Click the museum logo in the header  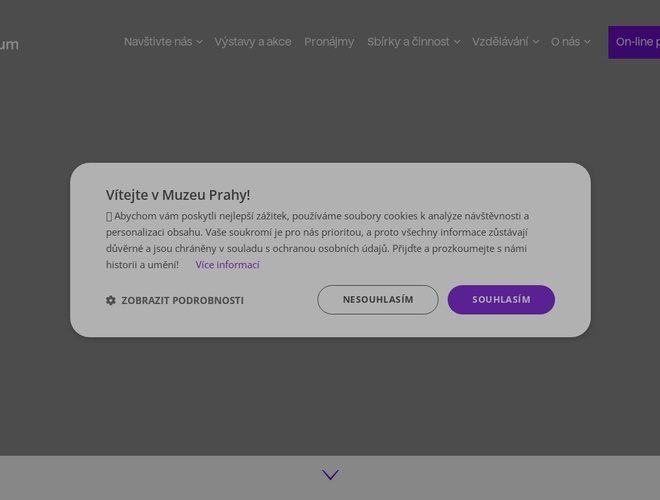10,44
